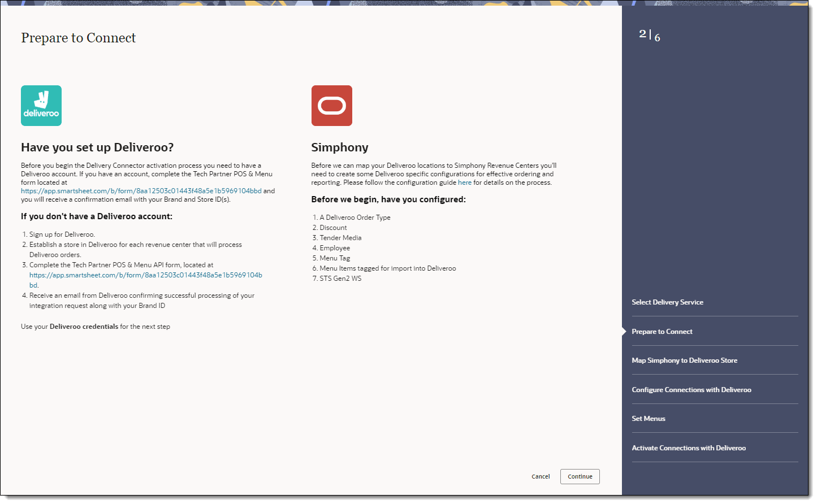Click the red Simphony logo icon
The height and width of the screenshot is (504, 817).
[x=332, y=106]
